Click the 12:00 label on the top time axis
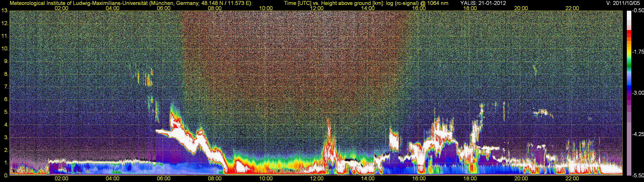 click(x=317, y=8)
